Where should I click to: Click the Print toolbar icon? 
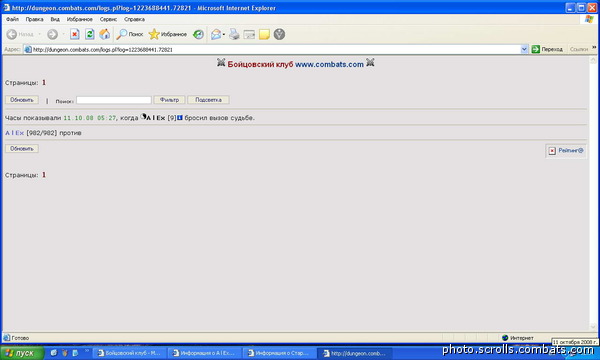coord(234,34)
